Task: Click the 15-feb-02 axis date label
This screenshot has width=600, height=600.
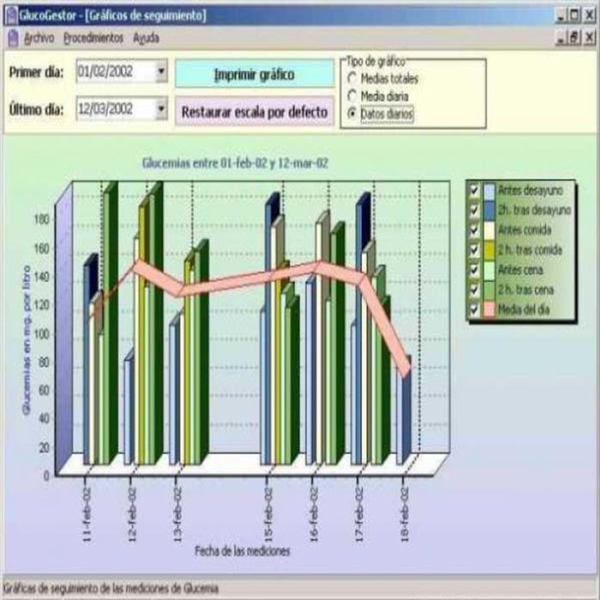Action: point(268,515)
